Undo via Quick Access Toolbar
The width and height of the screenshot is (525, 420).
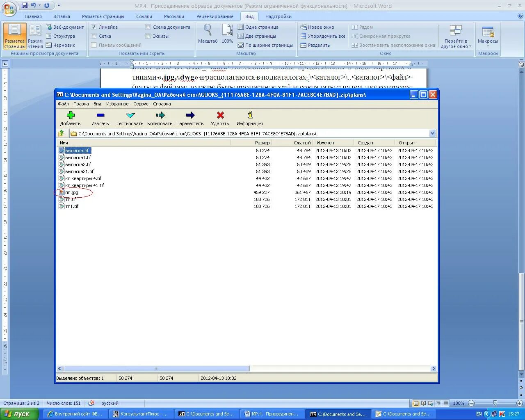coord(33,5)
